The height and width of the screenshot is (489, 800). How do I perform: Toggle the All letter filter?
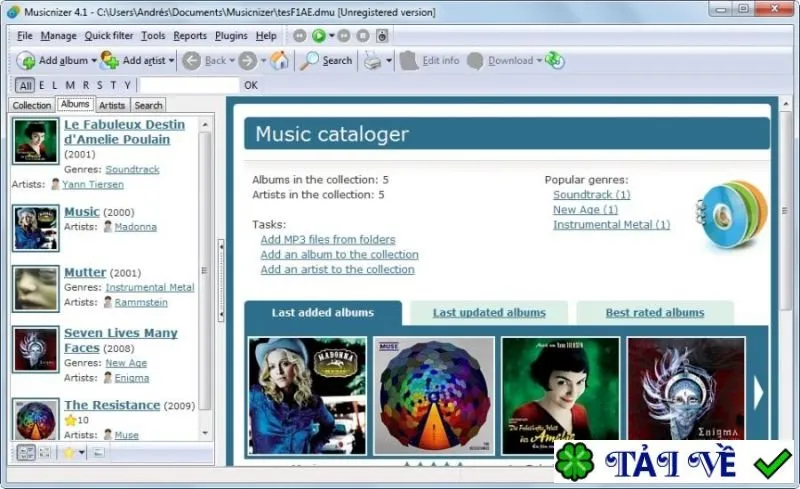tap(25, 85)
